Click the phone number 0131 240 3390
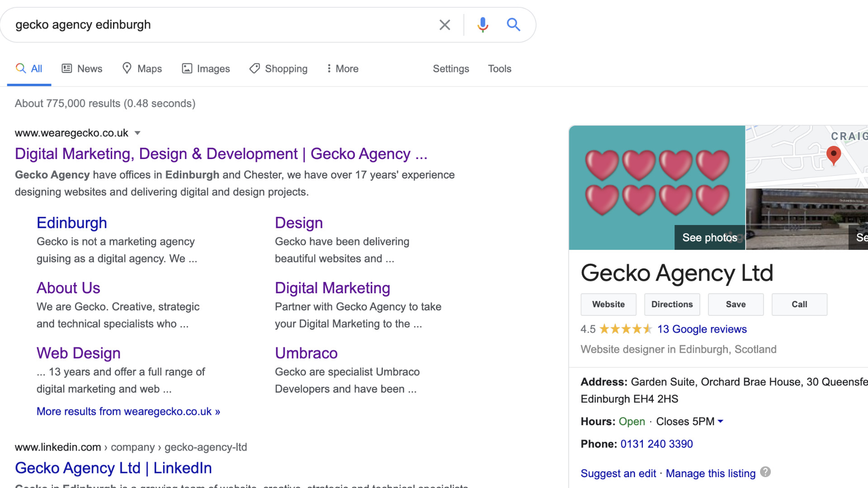The height and width of the screenshot is (488, 868). [x=656, y=444]
